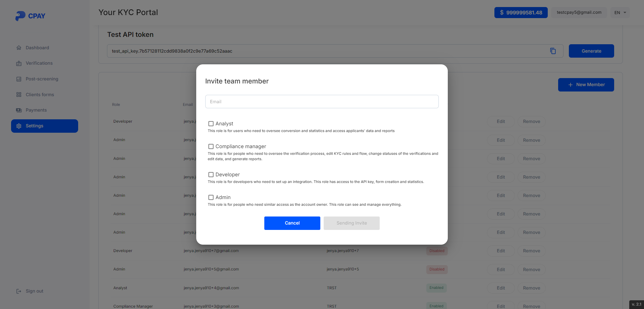Click the Email input field

(322, 102)
